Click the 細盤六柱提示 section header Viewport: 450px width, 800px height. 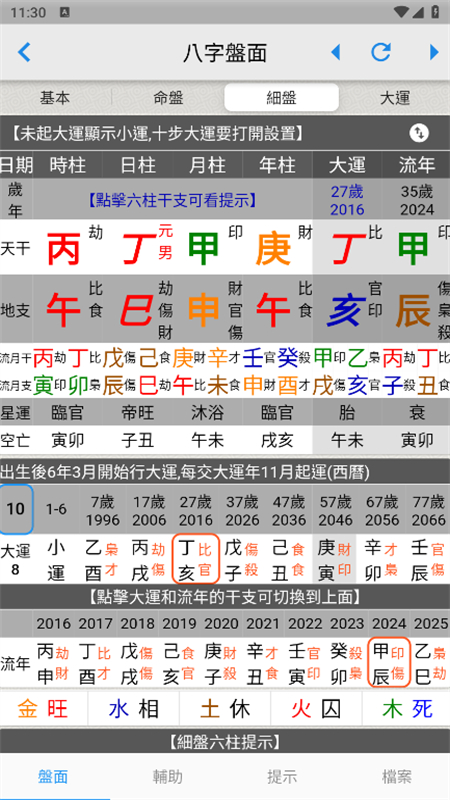225,742
